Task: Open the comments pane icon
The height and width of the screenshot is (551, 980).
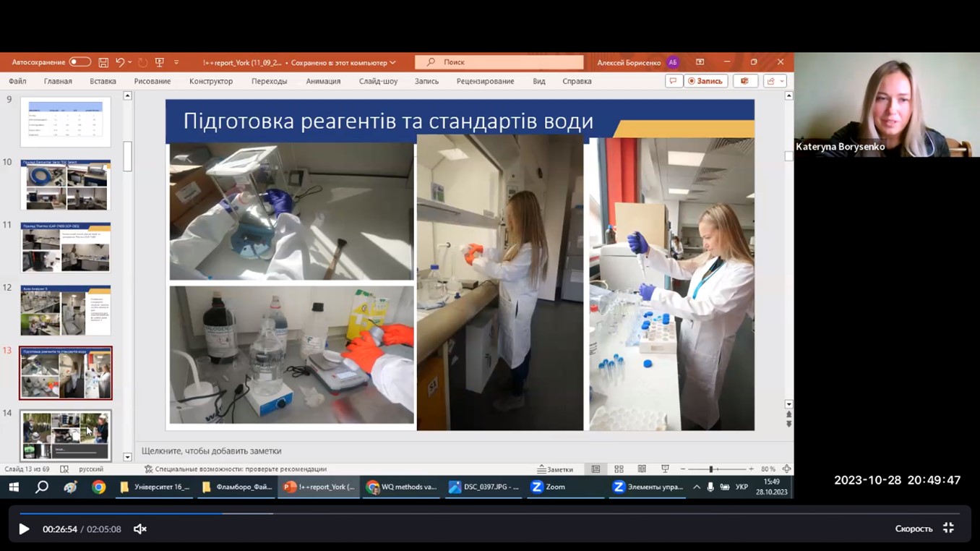Action: click(x=673, y=81)
